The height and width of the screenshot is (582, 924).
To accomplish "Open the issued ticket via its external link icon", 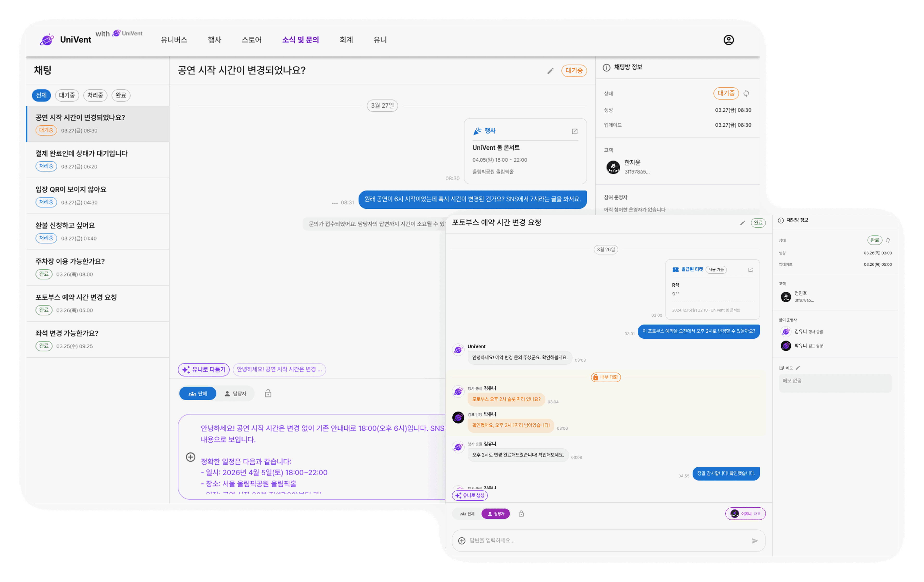I will click(x=750, y=270).
